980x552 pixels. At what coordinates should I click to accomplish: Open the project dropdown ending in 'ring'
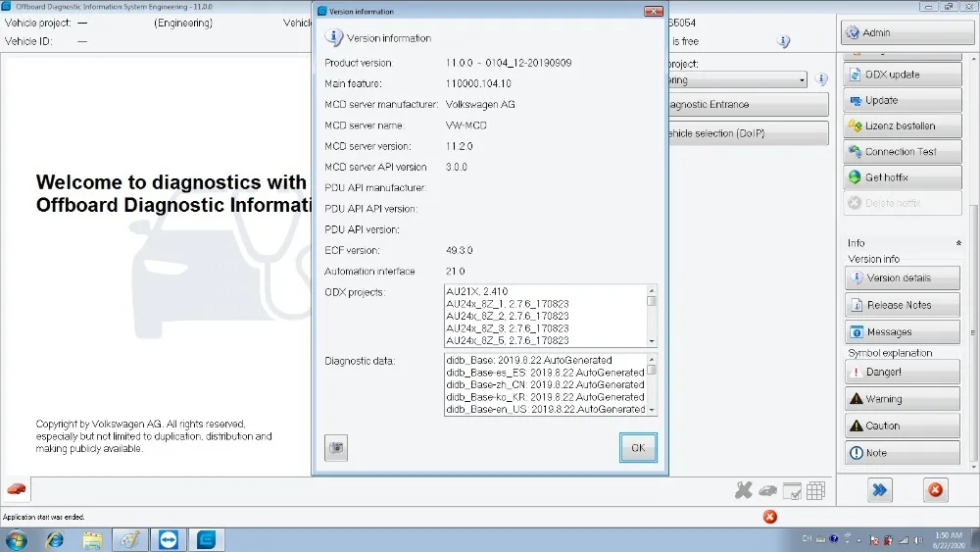coord(738,80)
